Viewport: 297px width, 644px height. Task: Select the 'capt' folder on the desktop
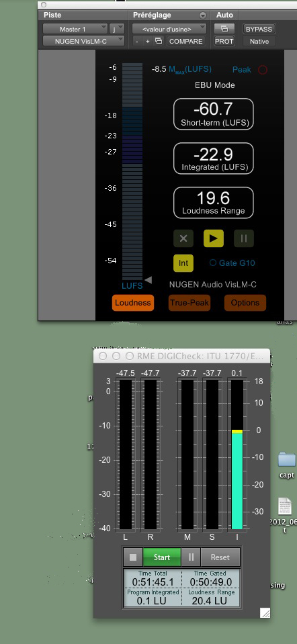click(x=287, y=465)
